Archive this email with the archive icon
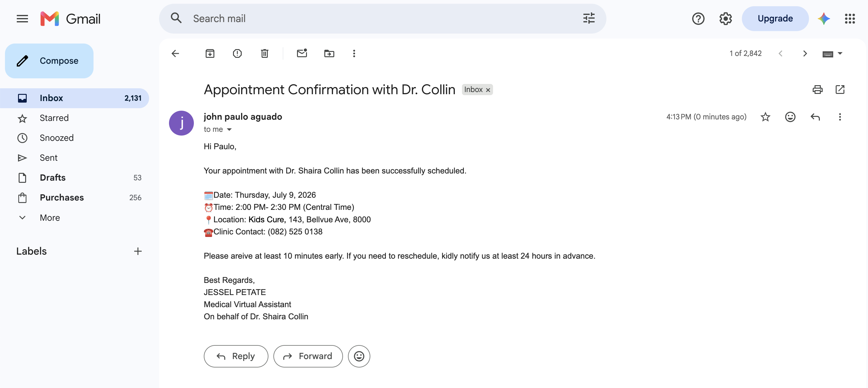This screenshot has width=868, height=388. tap(210, 53)
